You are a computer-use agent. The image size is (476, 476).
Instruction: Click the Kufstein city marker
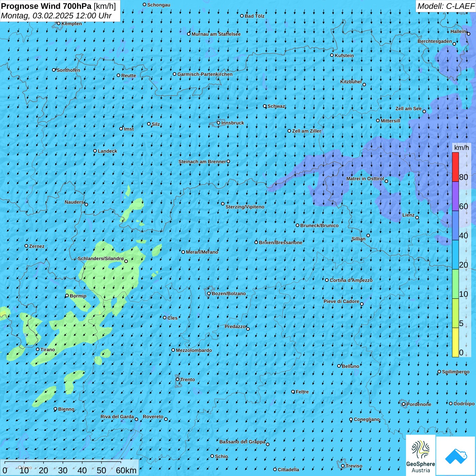(332, 55)
